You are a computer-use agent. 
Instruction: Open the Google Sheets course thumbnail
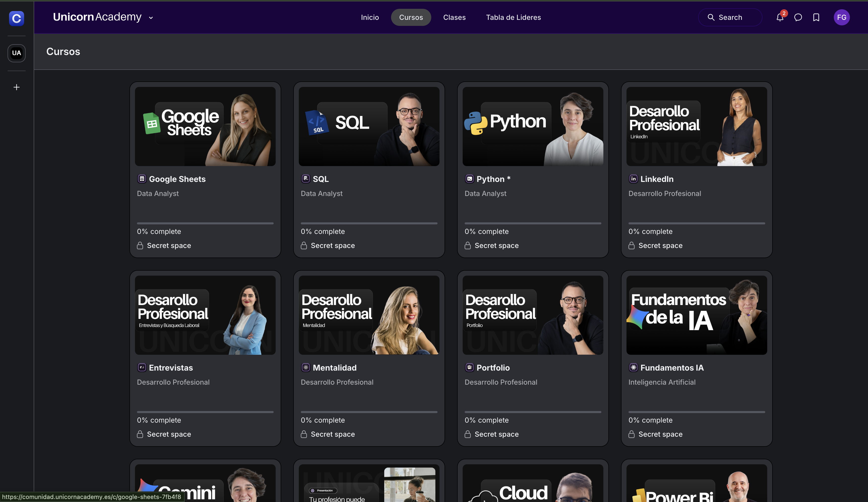coord(205,126)
